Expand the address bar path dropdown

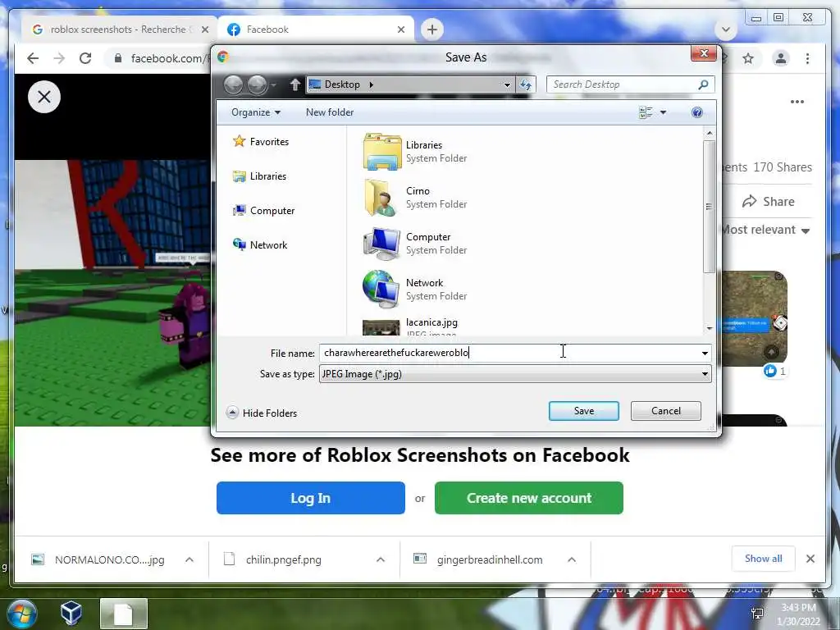507,84
